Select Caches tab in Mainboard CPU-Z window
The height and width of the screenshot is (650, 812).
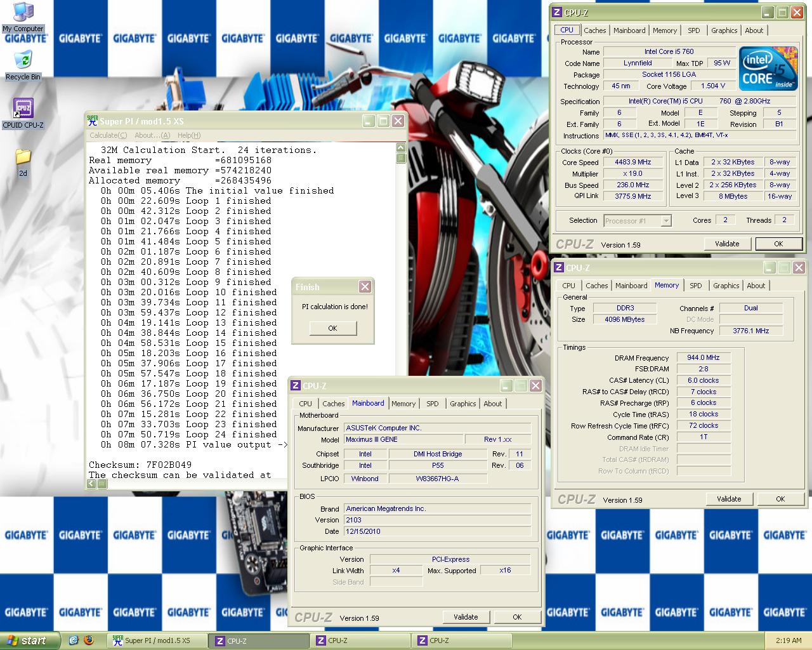click(x=334, y=404)
